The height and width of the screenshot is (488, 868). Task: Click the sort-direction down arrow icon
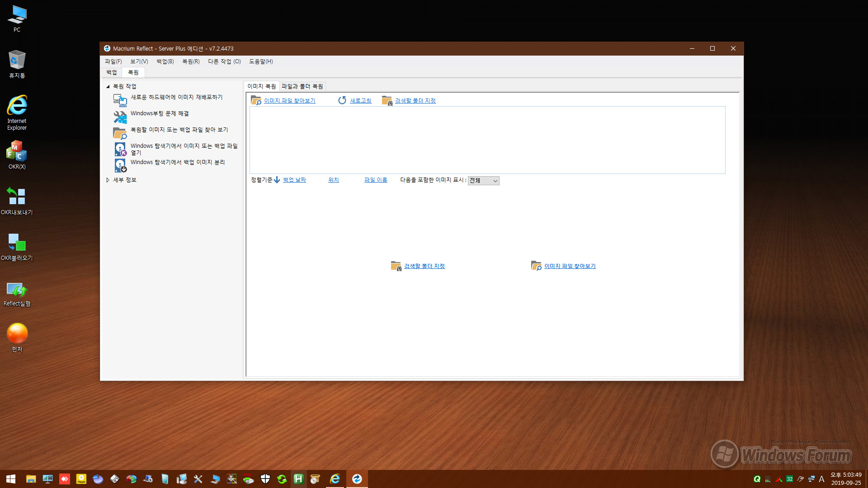277,180
